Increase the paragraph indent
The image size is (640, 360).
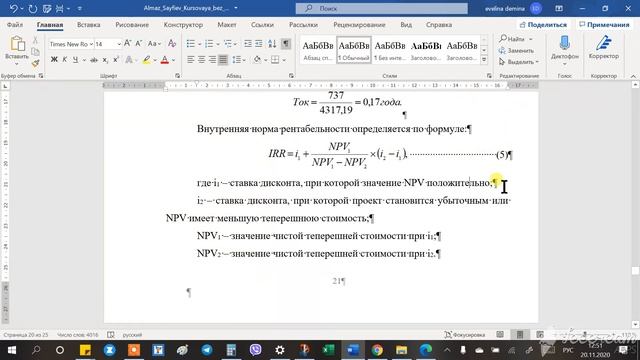coord(259,44)
